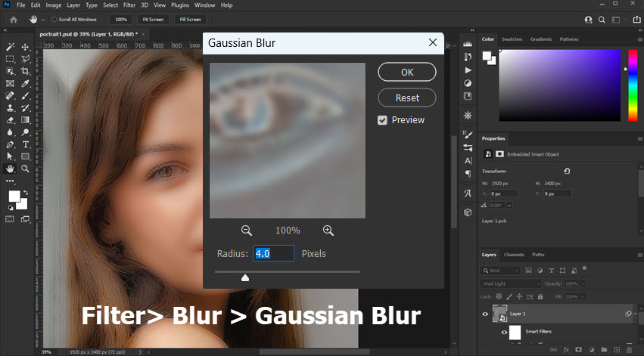
Task: Select the Pen tool
Action: click(x=11, y=144)
